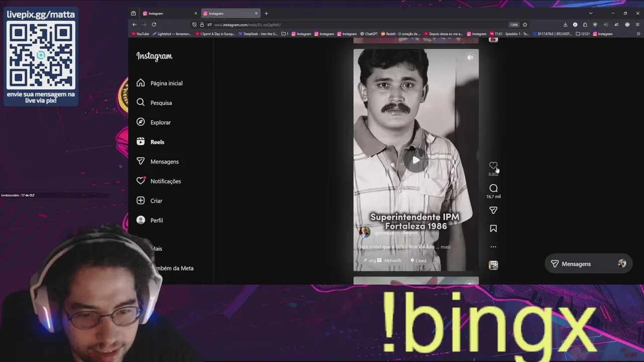Show more bookmarks overflow chevron
The height and width of the screenshot is (362, 644).
(638, 34)
